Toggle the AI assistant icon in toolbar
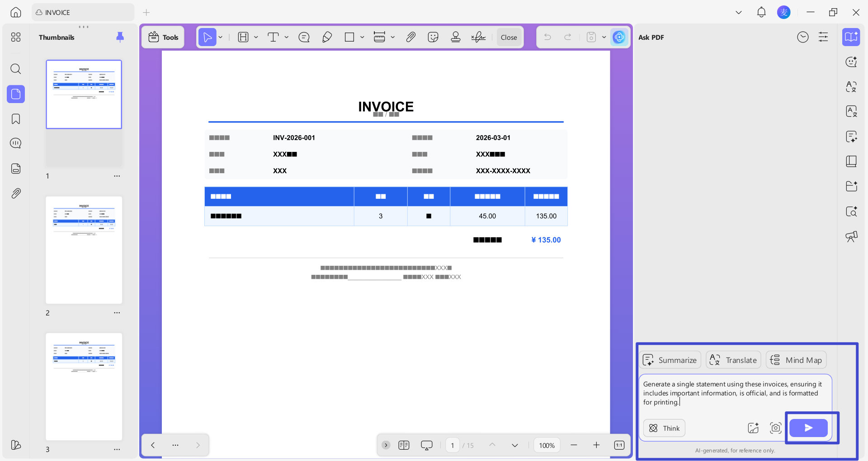 click(619, 37)
